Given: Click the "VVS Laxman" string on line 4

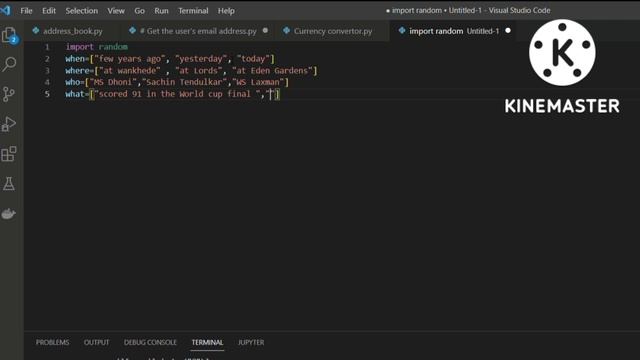Looking at the screenshot, I should 258,82.
